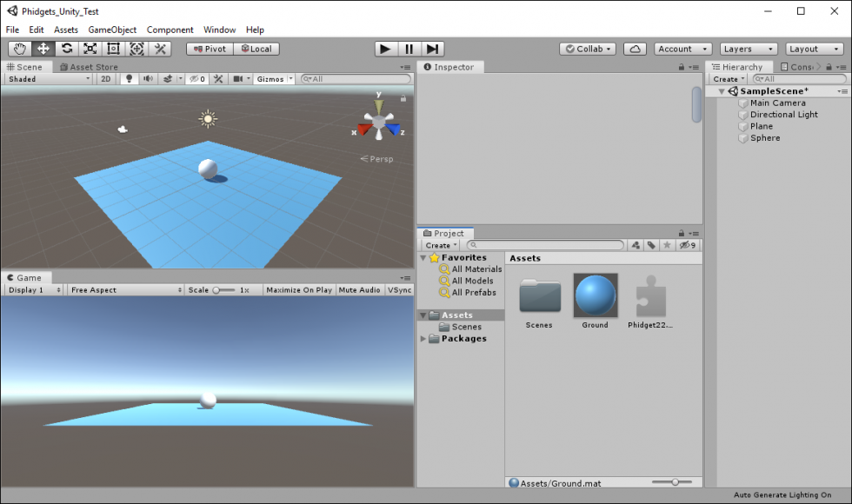
Task: Select the Hand tool in the toolbar
Action: pos(20,49)
